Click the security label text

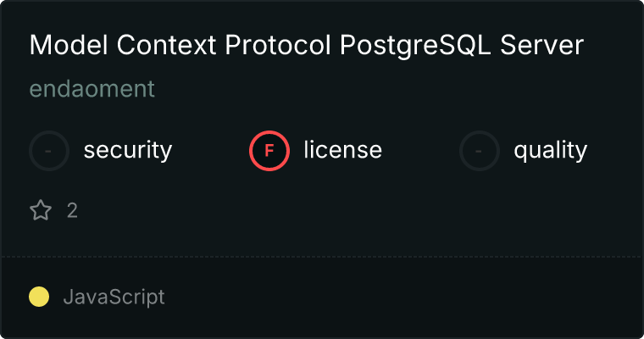pos(127,151)
